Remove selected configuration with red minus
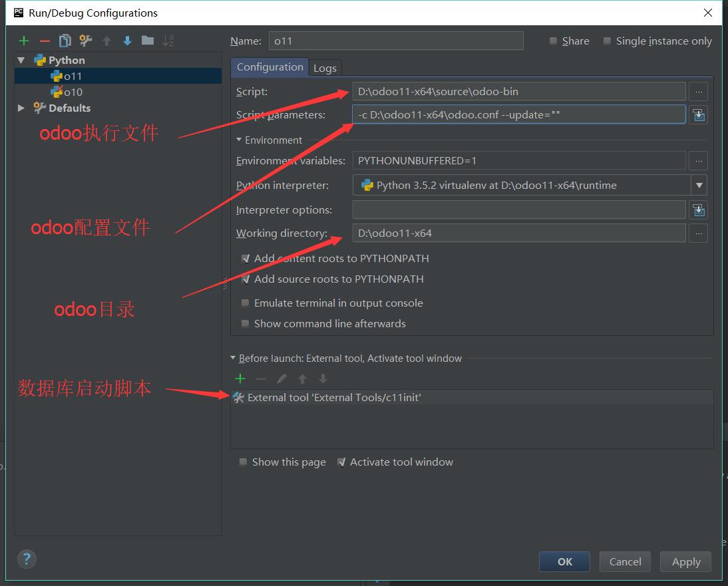Screen dimensions: 728x586 point(45,41)
